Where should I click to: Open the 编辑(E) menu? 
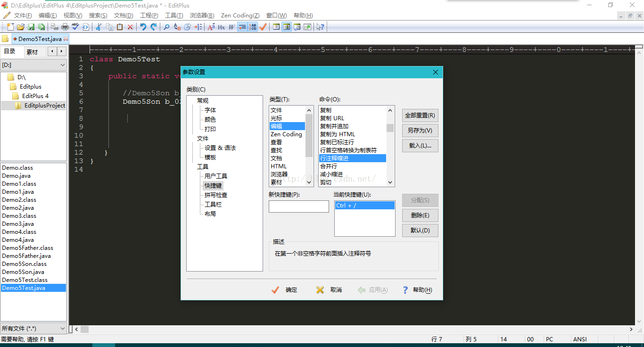coord(48,16)
